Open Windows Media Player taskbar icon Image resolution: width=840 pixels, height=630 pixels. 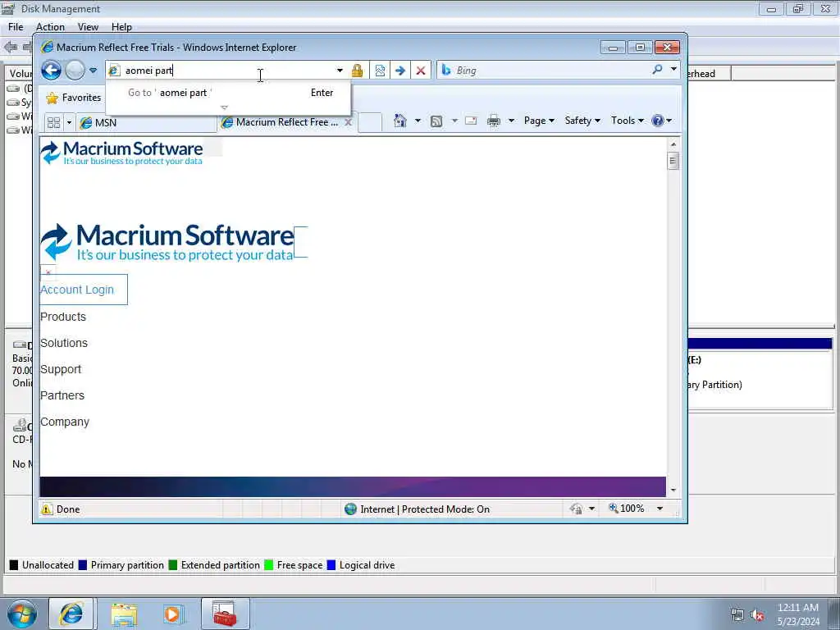pos(172,614)
